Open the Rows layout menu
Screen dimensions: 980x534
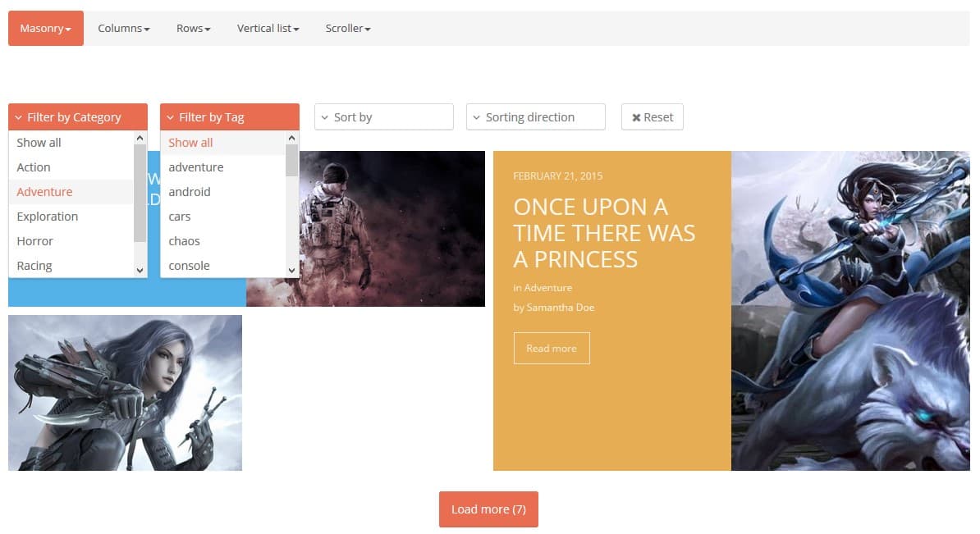(193, 28)
